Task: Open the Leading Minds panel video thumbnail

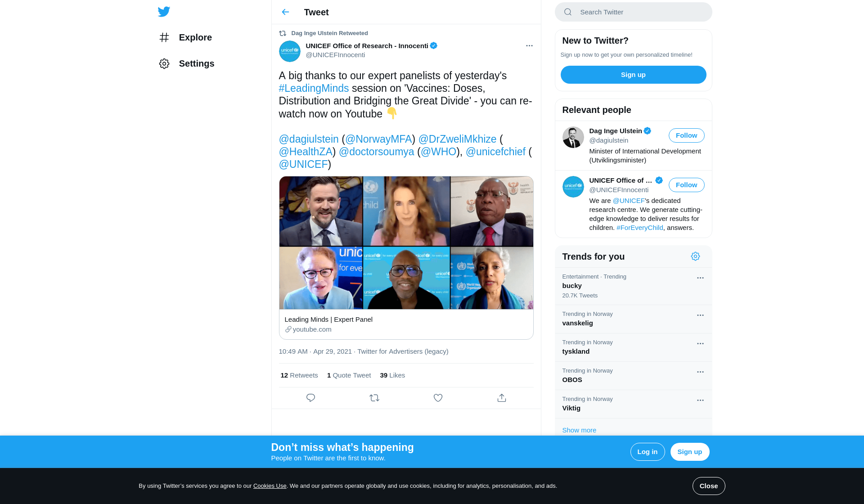Action: [406, 243]
